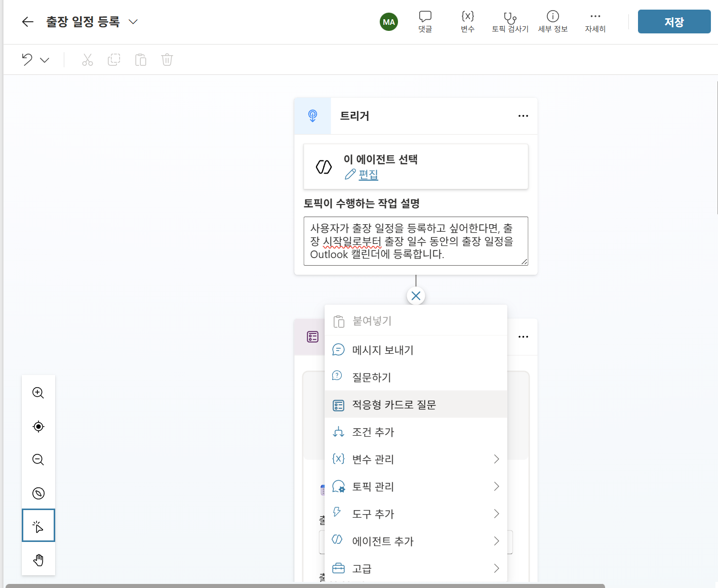Activate the pointer select tool
Screen dimensions: 718x588
coord(38,526)
